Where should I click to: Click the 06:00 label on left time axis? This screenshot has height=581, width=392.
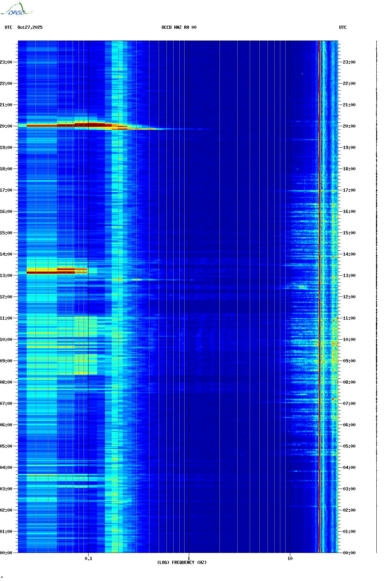6,425
